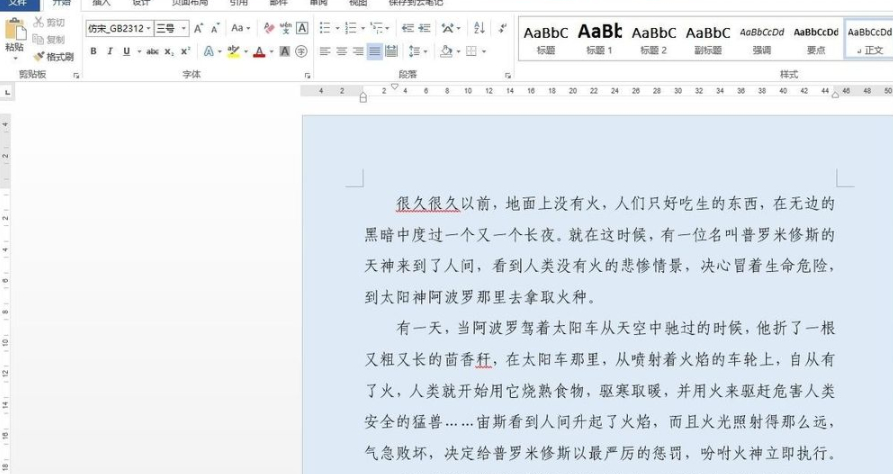Increase font size with grow font icon

pos(198,28)
